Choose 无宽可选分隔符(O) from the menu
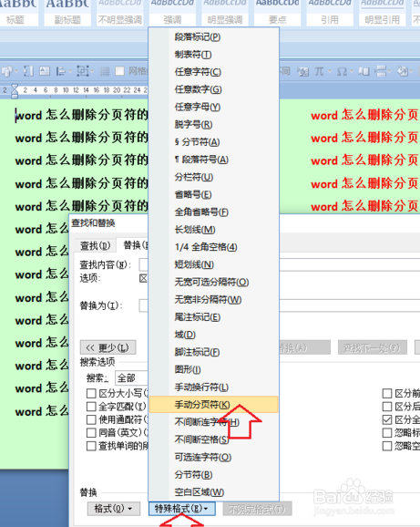Image resolution: width=420 pixels, height=527 pixels. (x=214, y=282)
